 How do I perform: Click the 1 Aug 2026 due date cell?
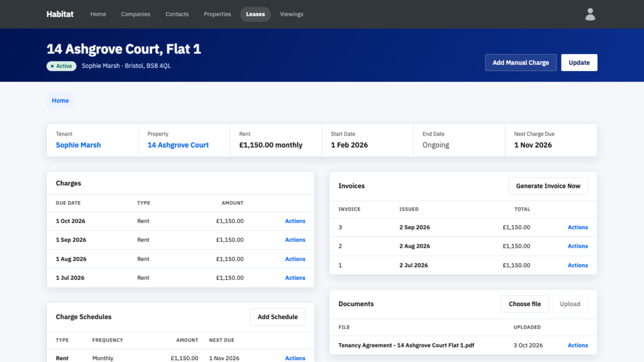point(71,259)
